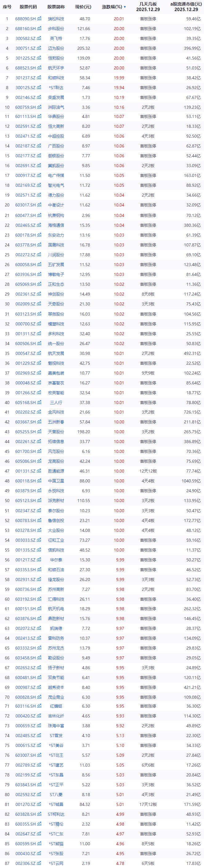Click the sort arrow beside 涨跌幅(%)
Screen dimensions: 204x868
click(124, 7)
